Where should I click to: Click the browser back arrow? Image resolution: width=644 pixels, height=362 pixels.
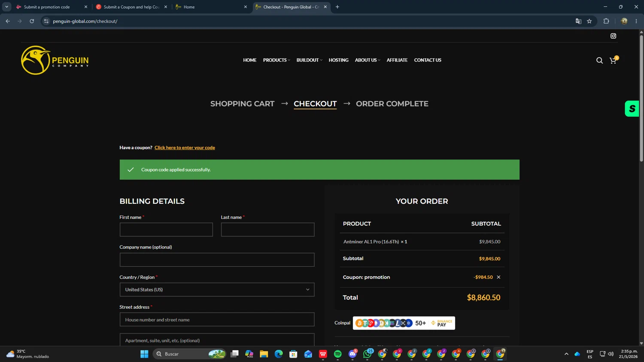pyautogui.click(x=8, y=21)
